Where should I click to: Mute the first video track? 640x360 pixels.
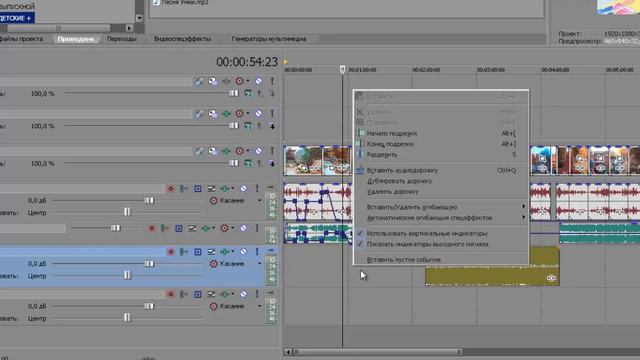(259, 81)
